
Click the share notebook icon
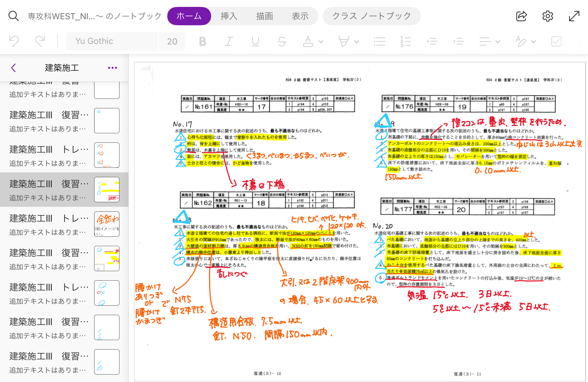point(521,16)
